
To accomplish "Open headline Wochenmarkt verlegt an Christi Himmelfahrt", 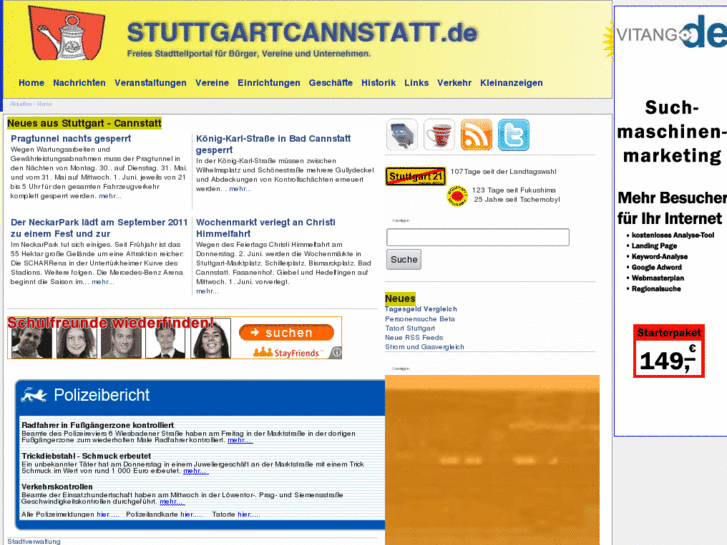I will pos(265,228).
